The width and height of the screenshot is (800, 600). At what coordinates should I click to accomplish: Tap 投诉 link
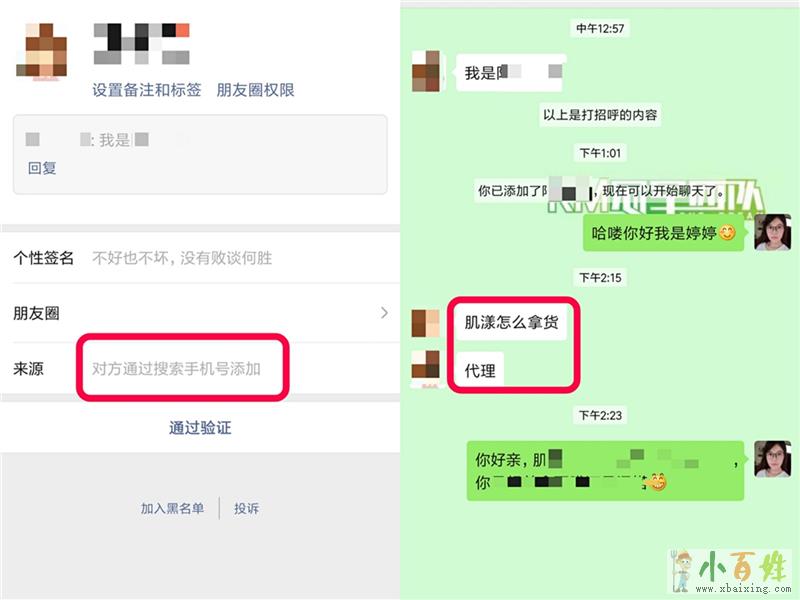[x=246, y=508]
